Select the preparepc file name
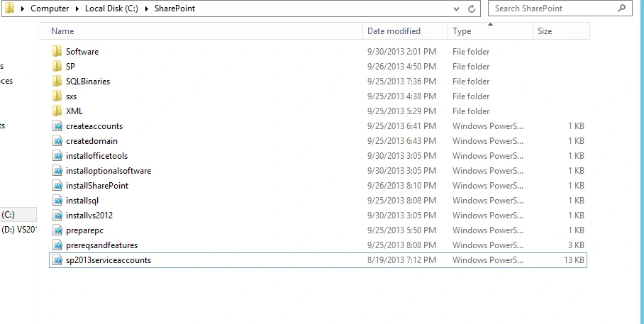The image size is (644, 324). pos(84,230)
